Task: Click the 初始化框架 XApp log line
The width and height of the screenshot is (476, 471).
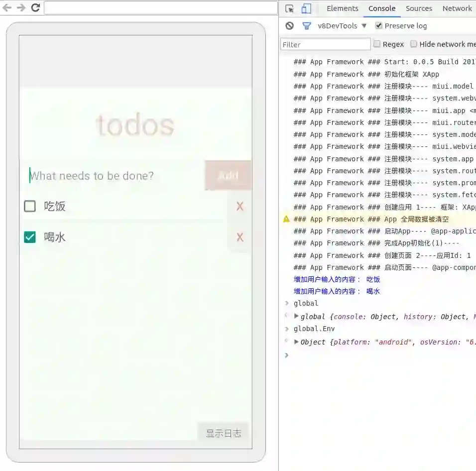Action: pyautogui.click(x=366, y=74)
